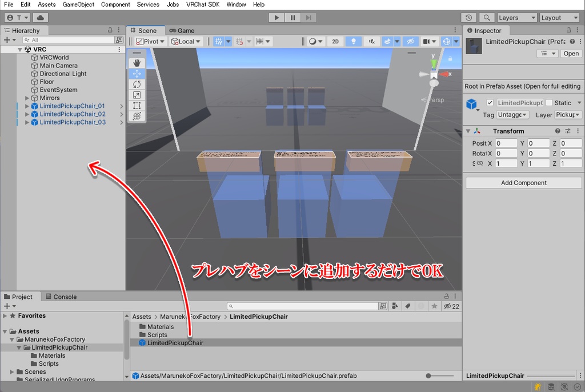Toggle scene visibility hidden objects icon
This screenshot has width=585, height=392.
pyautogui.click(x=410, y=42)
